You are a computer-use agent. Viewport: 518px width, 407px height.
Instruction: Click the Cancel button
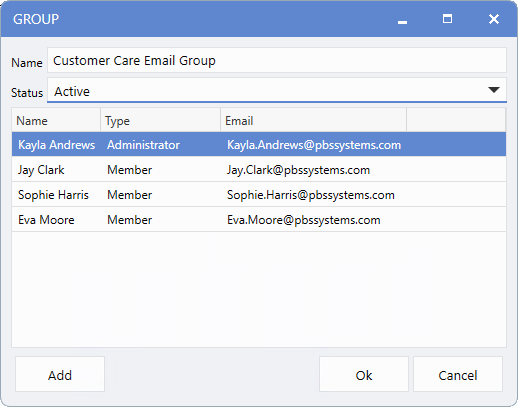coord(458,375)
